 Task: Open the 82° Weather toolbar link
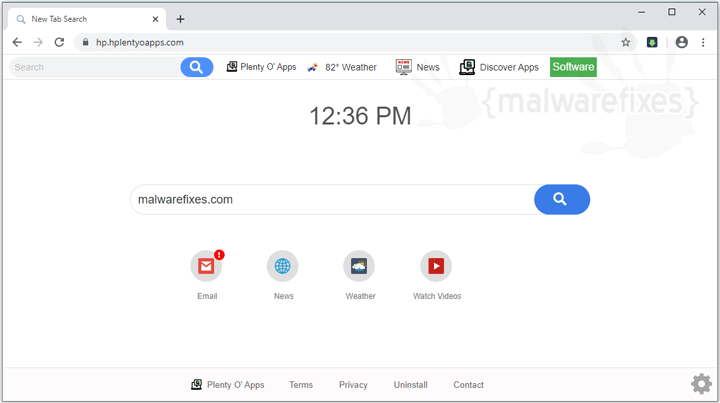[x=342, y=67]
